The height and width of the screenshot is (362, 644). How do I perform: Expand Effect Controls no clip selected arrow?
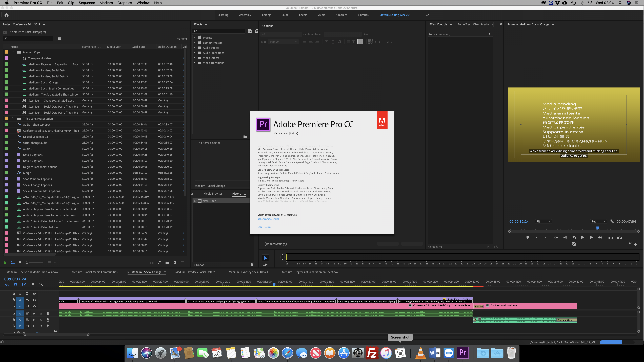point(490,34)
